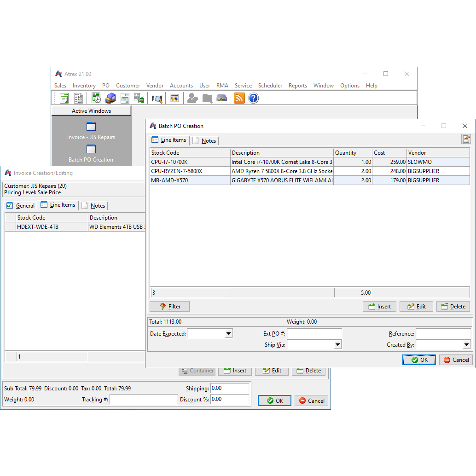This screenshot has height=476, width=476.
Task: Expand the Created By dropdown
Action: point(467,344)
